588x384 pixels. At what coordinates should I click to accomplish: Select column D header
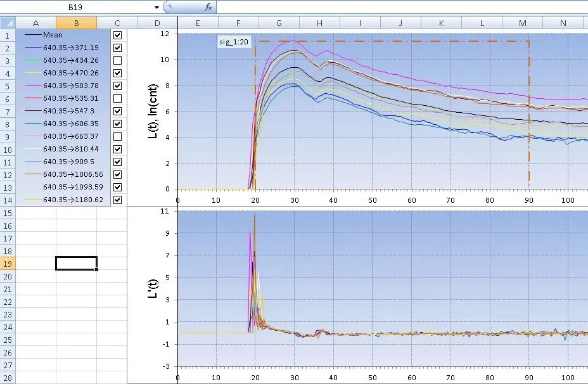(x=158, y=23)
